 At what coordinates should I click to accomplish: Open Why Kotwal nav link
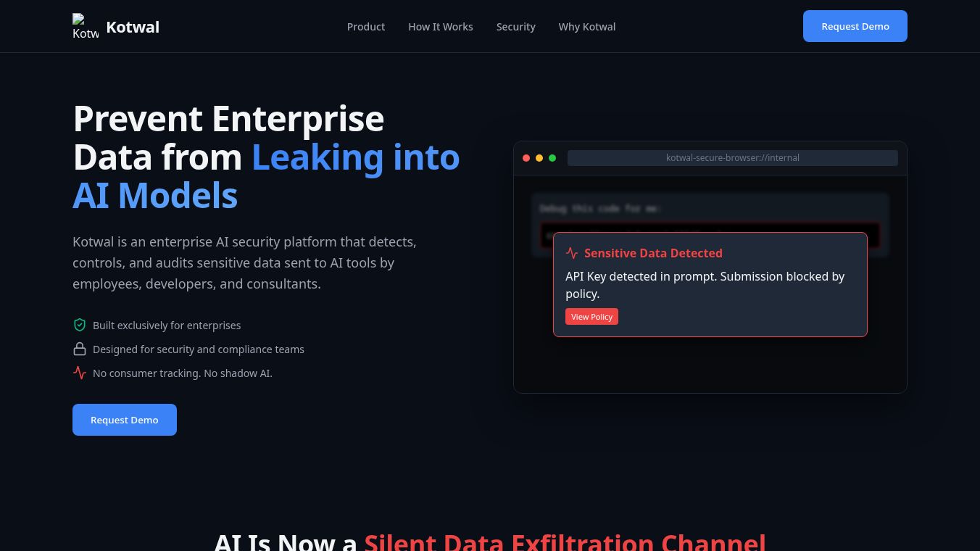(587, 27)
